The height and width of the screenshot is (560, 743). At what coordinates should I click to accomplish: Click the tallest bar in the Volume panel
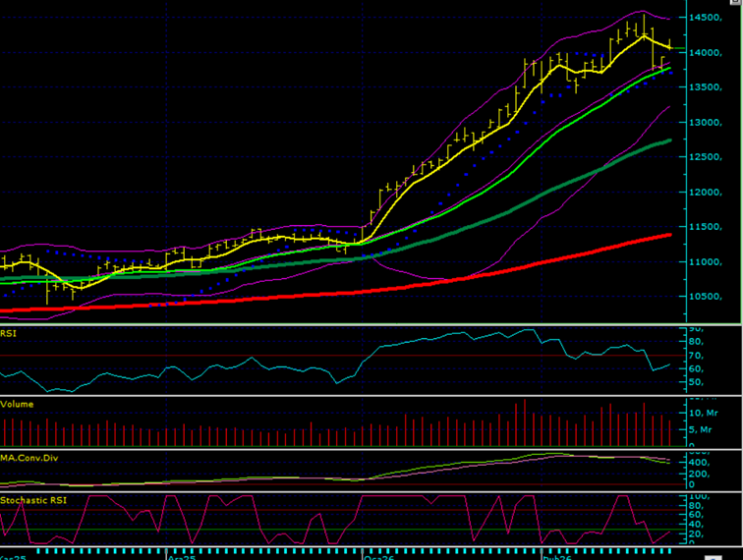525,420
